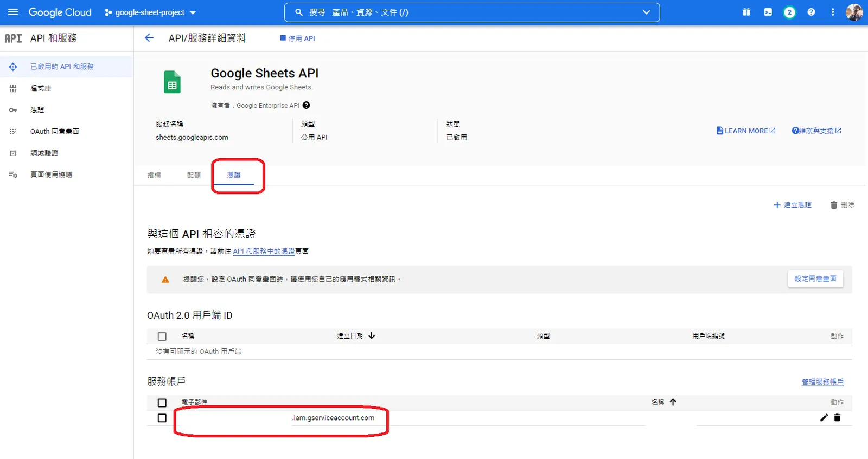This screenshot has height=459, width=868.
Task: Open the hamburger navigation menu
Action: 13,12
